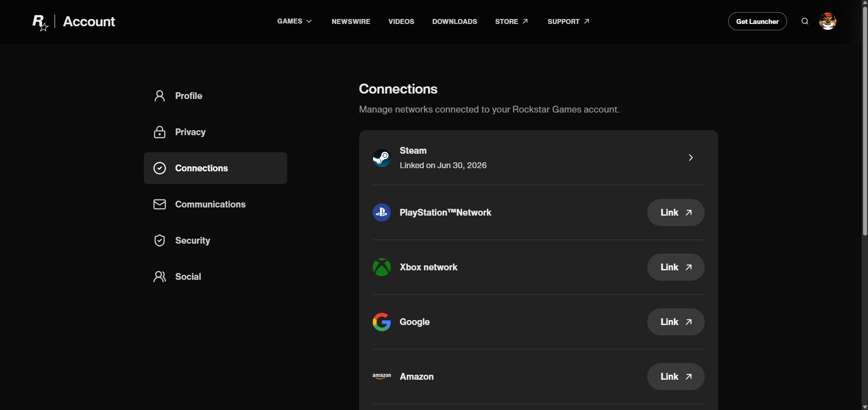Select Security in the sidebar
Image resolution: width=868 pixels, height=410 pixels.
215,240
